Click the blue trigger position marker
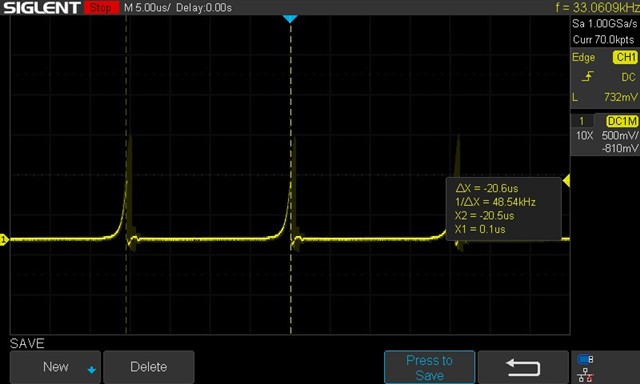640x384 pixels. click(x=290, y=19)
